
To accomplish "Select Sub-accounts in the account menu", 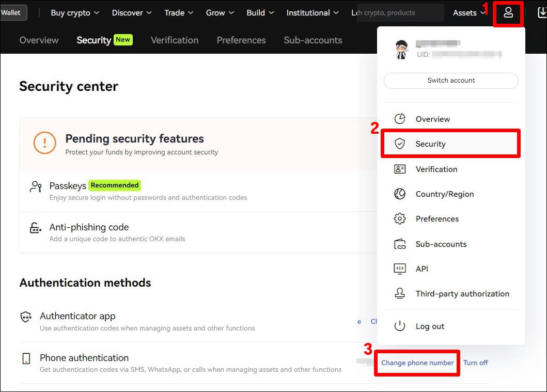I will (451, 244).
